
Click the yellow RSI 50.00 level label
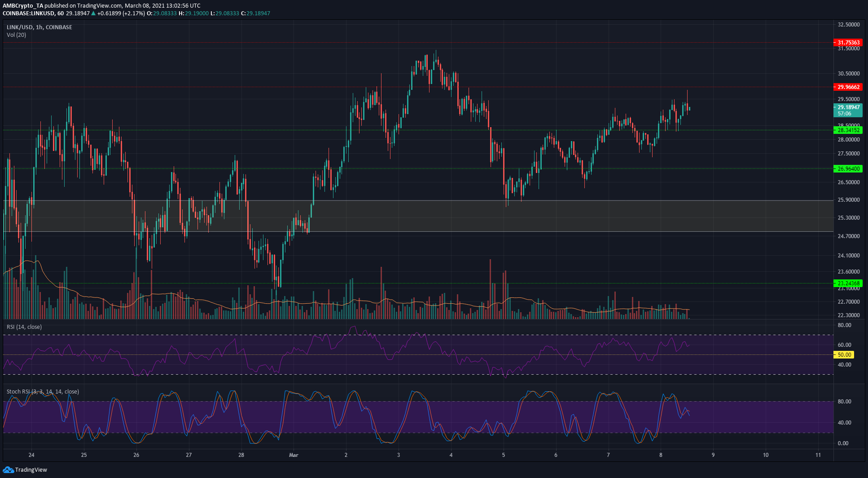844,355
